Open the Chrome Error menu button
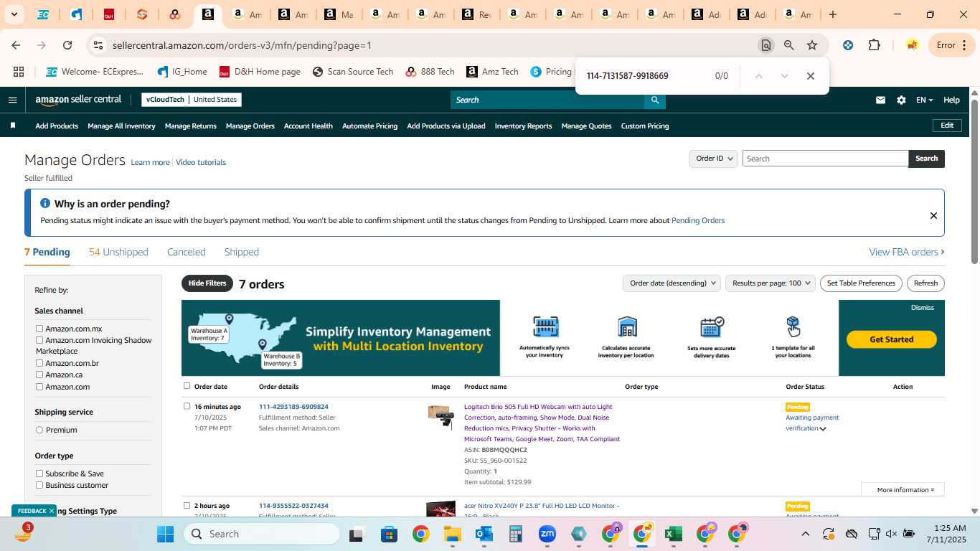 [953, 45]
